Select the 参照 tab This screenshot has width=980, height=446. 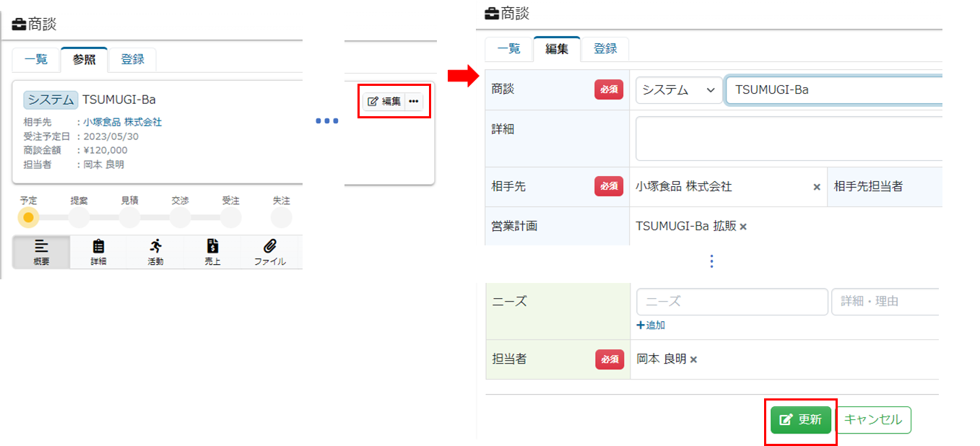click(84, 60)
